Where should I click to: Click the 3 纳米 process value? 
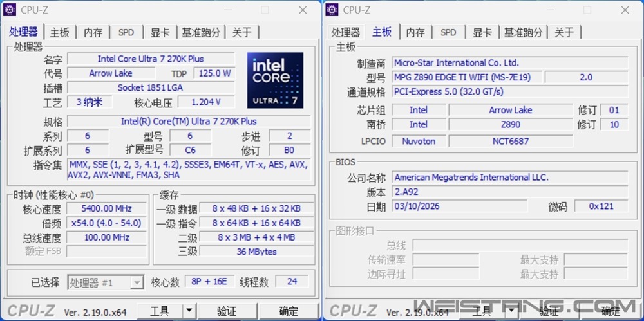point(90,102)
